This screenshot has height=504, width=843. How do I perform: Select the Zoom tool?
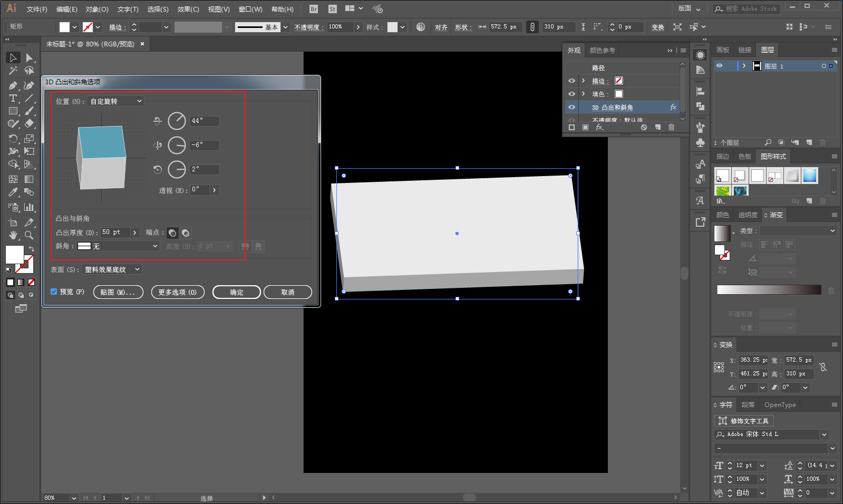click(29, 235)
